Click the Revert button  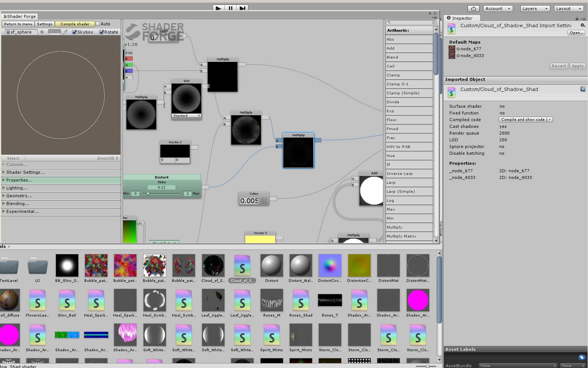[x=559, y=66]
